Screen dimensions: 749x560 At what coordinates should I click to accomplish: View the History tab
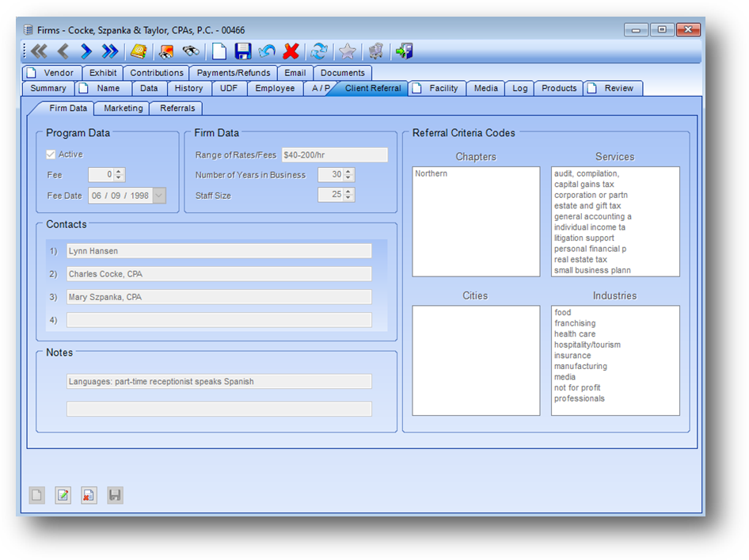188,88
